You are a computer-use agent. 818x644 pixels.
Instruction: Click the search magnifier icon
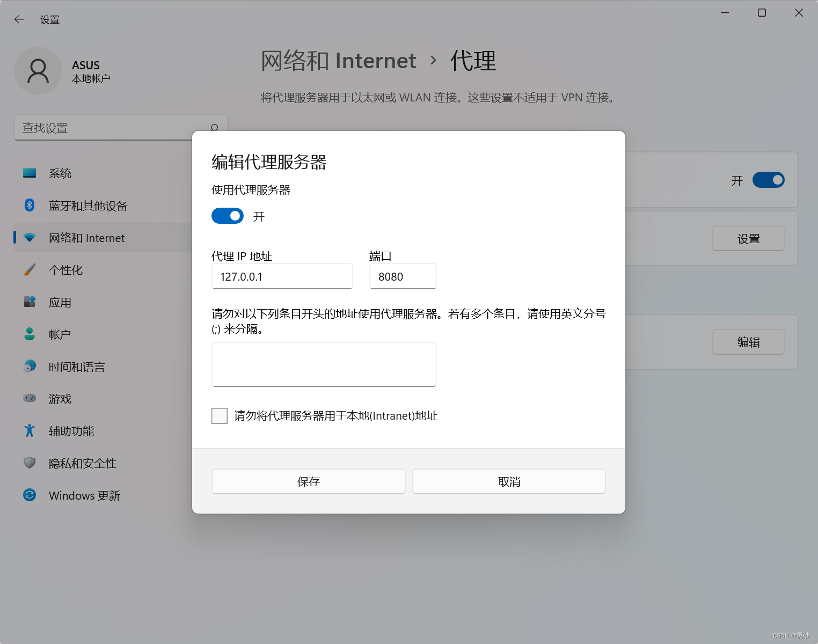(215, 128)
